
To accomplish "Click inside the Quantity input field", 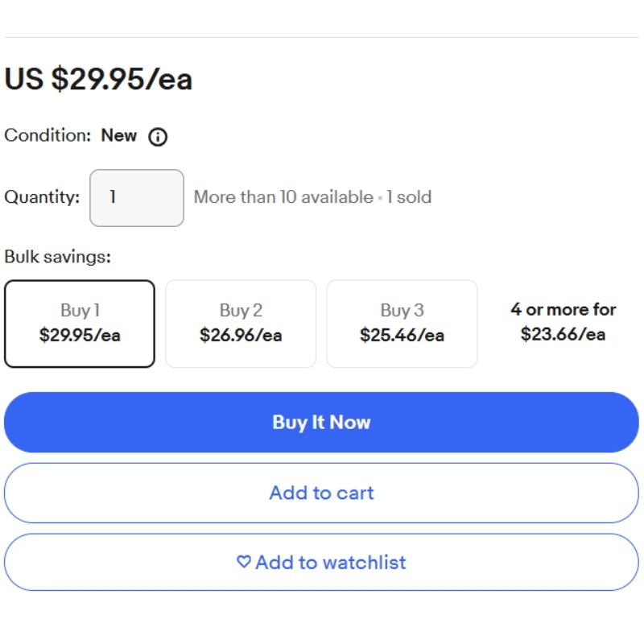I will coord(137,197).
